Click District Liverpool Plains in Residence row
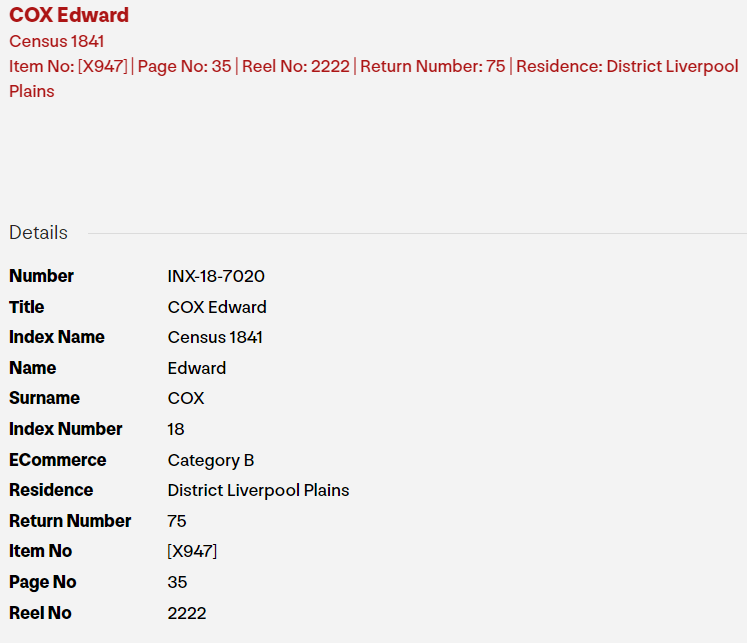The width and height of the screenshot is (747, 643). (x=258, y=490)
